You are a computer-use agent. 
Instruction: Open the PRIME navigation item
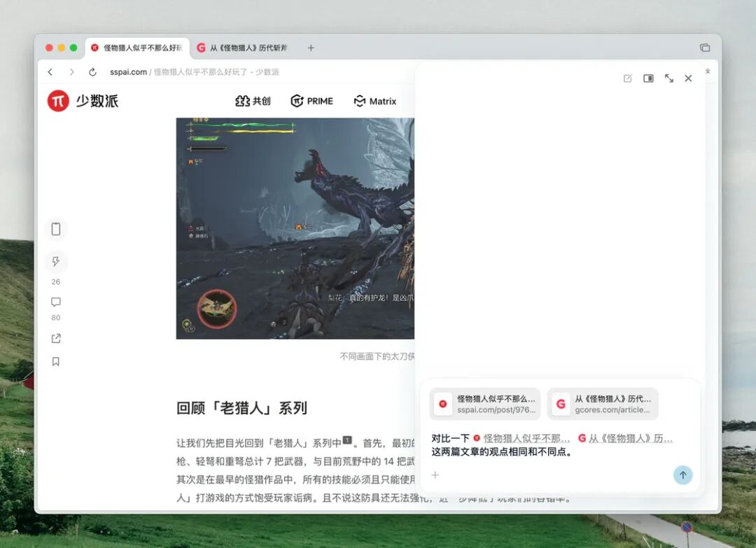(312, 101)
